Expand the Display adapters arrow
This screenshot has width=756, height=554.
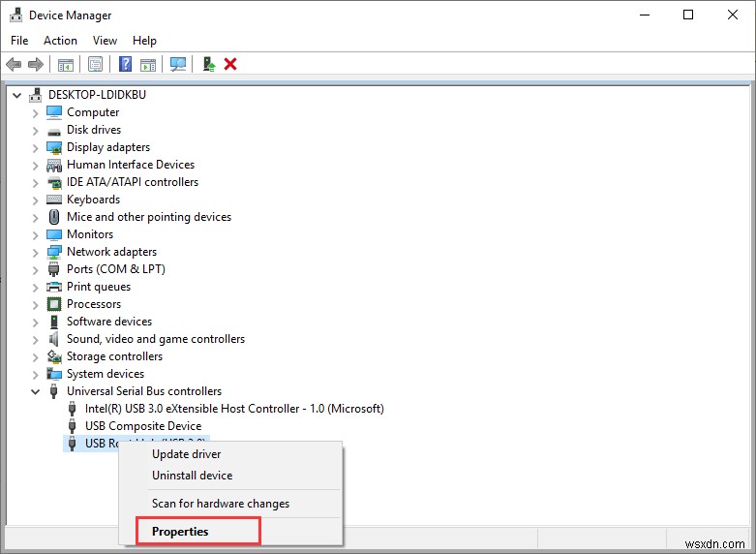(35, 148)
